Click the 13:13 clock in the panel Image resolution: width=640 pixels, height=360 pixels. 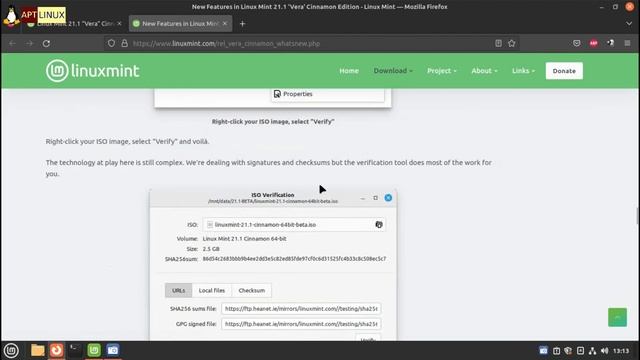tap(621, 351)
